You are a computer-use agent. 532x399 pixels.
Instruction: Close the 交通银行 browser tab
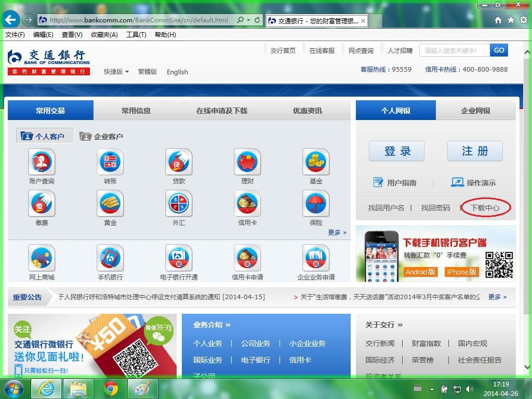(363, 21)
